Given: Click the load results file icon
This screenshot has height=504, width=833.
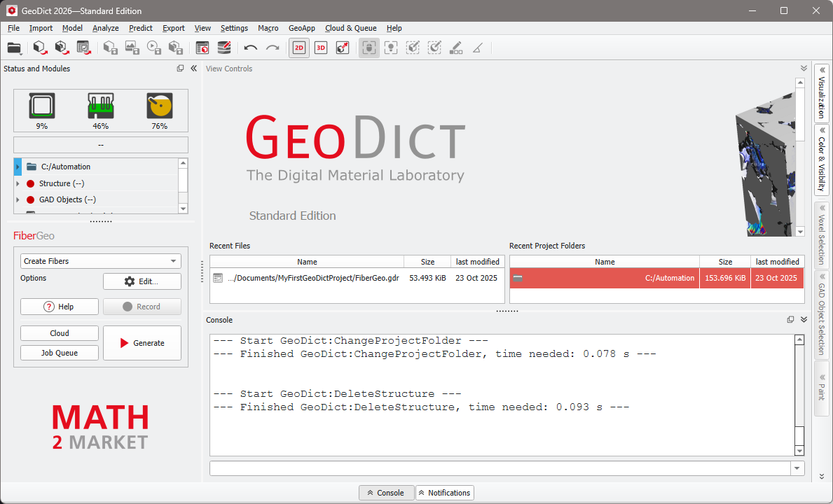Looking at the screenshot, I should click(83, 48).
